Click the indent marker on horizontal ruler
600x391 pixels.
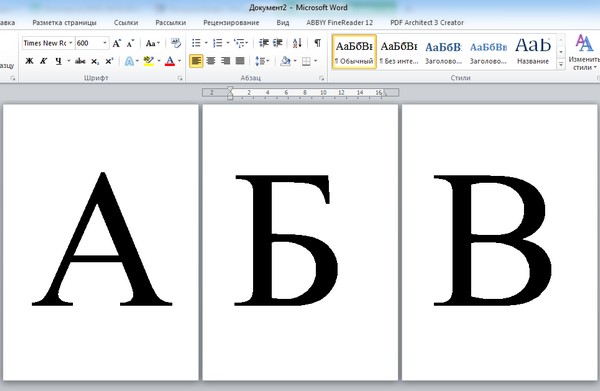(x=230, y=93)
